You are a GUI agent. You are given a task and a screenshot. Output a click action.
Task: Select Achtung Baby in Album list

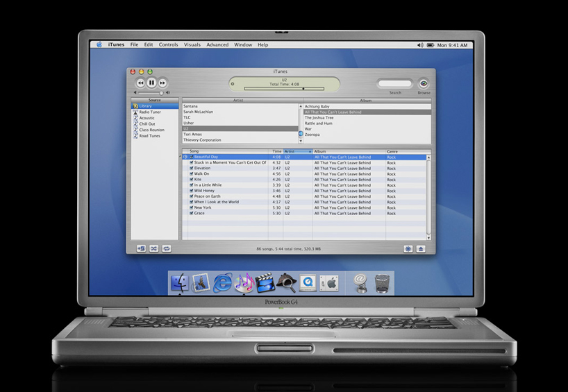367,106
